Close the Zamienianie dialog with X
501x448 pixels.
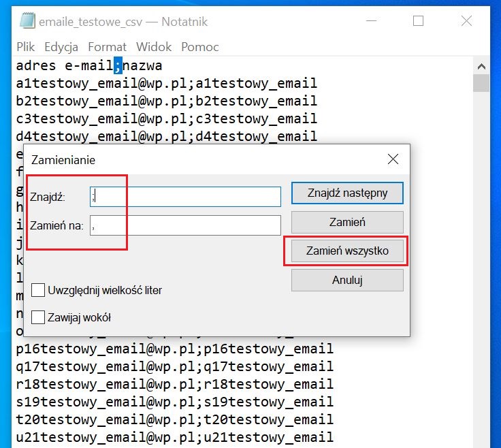393,160
